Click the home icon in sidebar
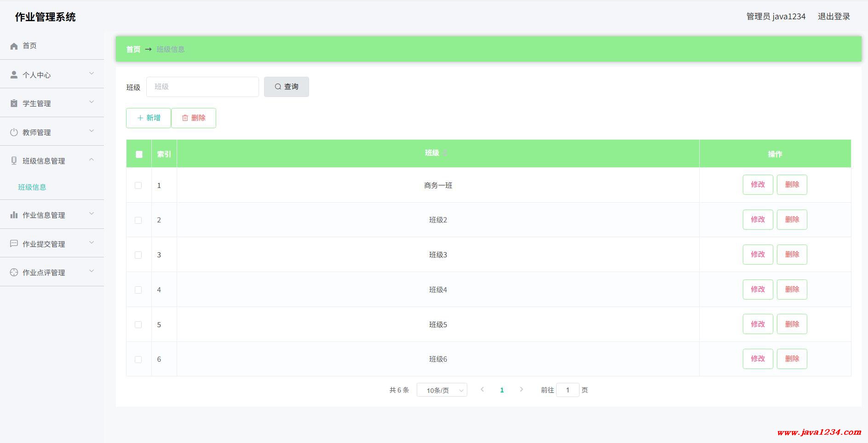This screenshot has height=443, width=868. (14, 46)
